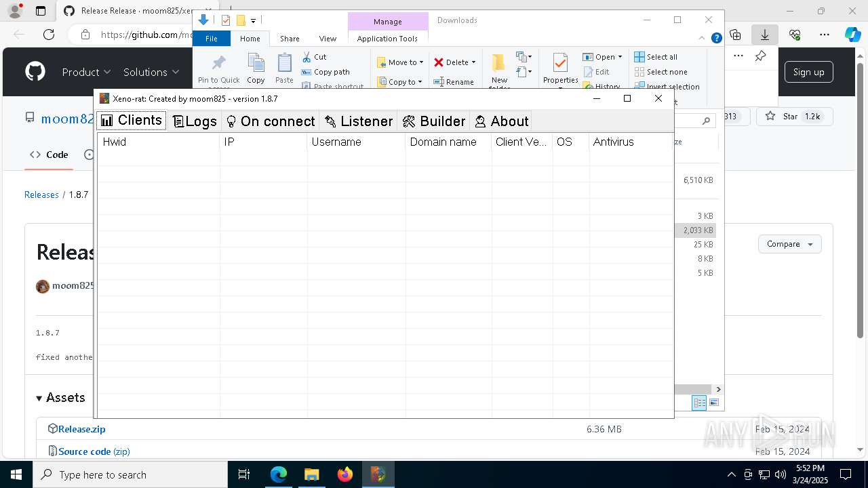Open the Copy to dropdown
Image resolution: width=868 pixels, height=488 pixels.
[x=400, y=82]
